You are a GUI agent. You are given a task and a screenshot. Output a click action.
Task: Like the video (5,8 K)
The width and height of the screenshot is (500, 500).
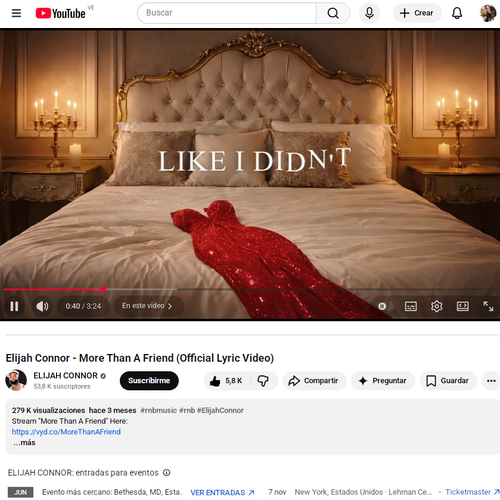pos(227,381)
